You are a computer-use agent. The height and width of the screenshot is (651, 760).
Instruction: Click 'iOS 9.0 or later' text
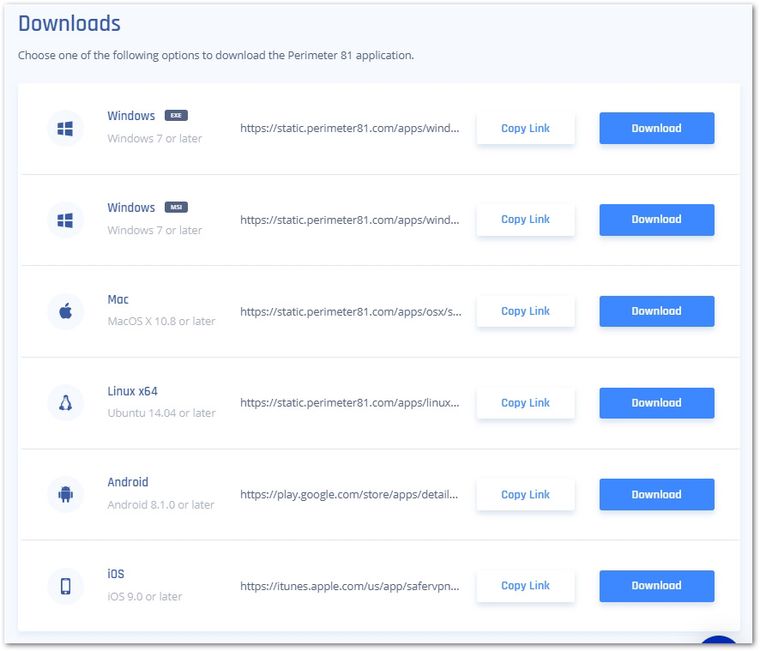pyautogui.click(x=144, y=596)
